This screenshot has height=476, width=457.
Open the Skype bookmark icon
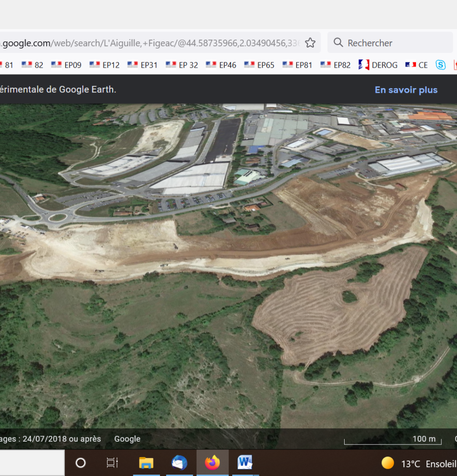(441, 65)
